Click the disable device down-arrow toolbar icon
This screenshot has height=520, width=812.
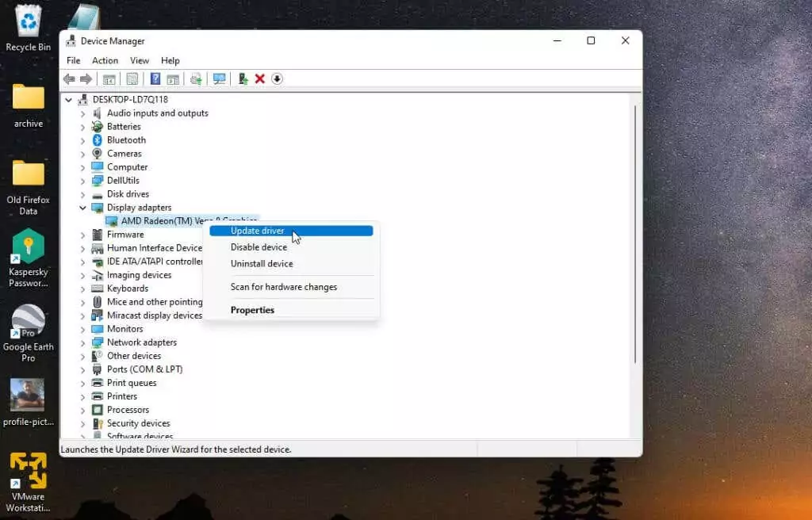click(x=277, y=78)
